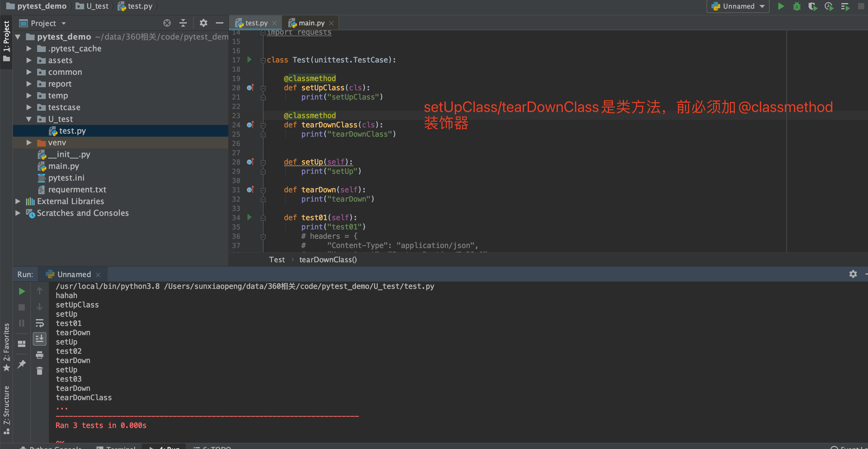Open Project panel settings gear
This screenshot has width=868, height=449.
click(x=203, y=23)
